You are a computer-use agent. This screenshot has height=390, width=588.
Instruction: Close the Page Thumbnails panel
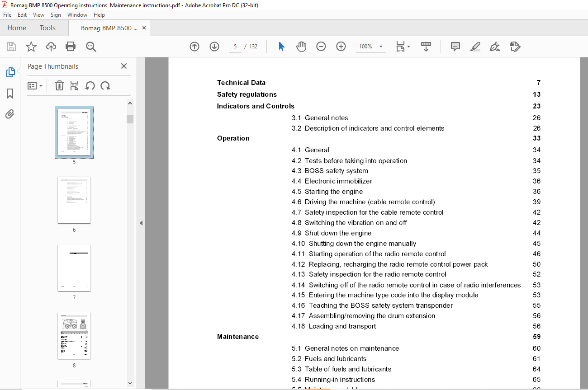(124, 66)
